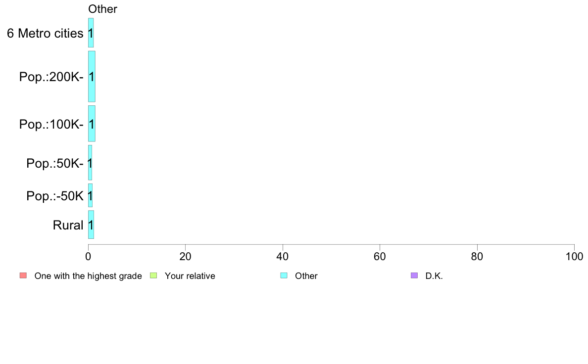The width and height of the screenshot is (588, 364).
Task: Click the 40 tick on x-axis
Action: (283, 256)
